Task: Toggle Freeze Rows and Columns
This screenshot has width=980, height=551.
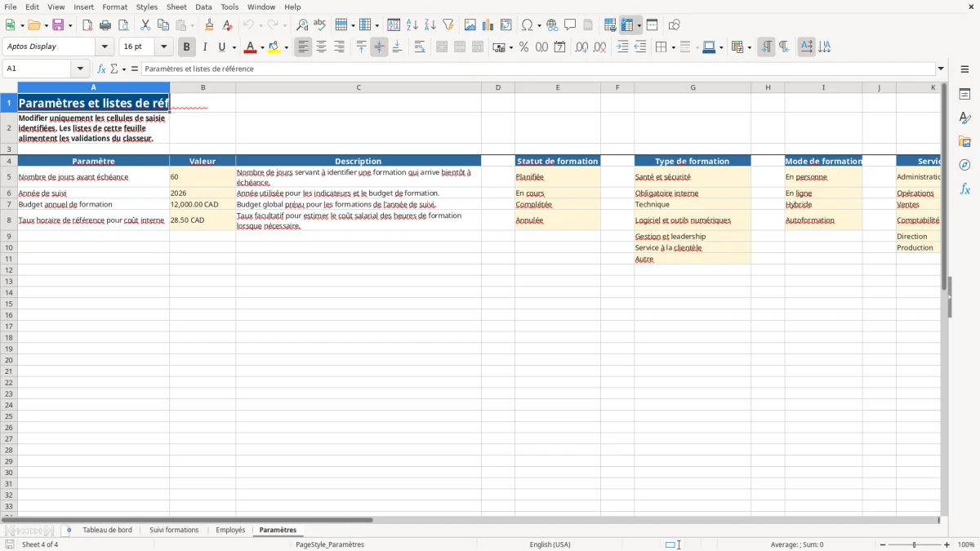Action: click(627, 25)
